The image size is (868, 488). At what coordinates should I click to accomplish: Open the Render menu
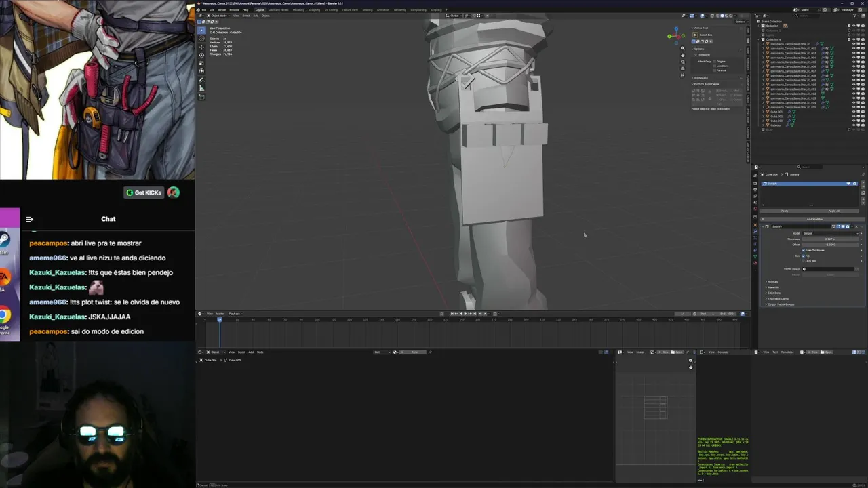[x=222, y=10]
